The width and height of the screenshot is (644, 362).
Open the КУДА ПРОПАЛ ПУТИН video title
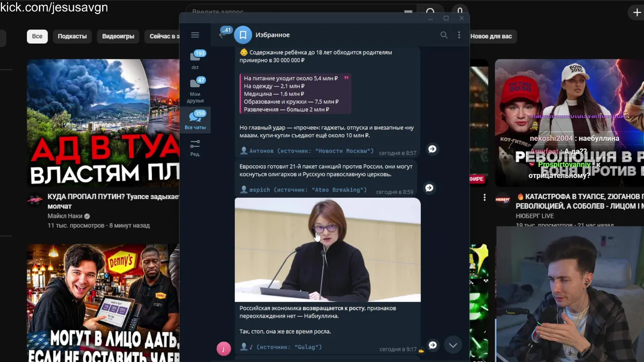113,201
